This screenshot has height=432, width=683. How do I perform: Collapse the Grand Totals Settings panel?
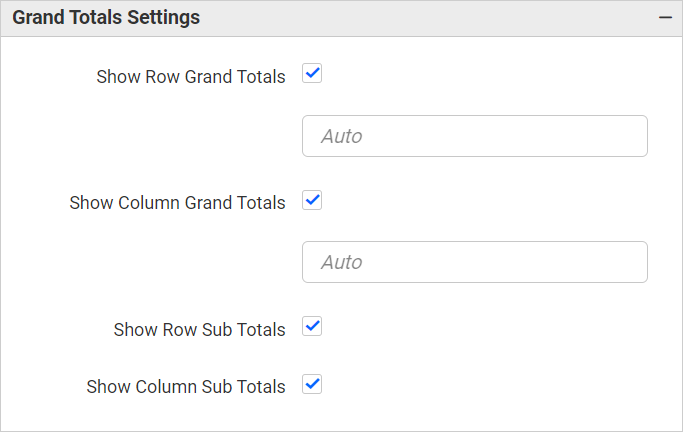(x=664, y=18)
